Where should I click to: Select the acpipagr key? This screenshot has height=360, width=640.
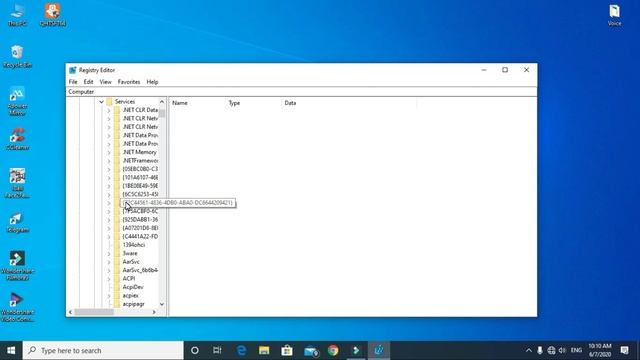point(133,304)
